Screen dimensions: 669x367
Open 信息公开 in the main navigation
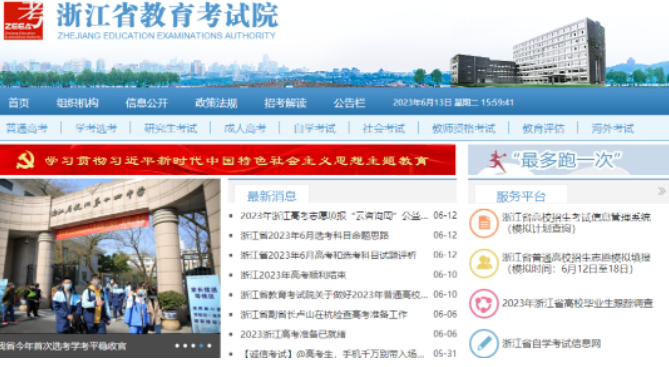click(x=146, y=103)
